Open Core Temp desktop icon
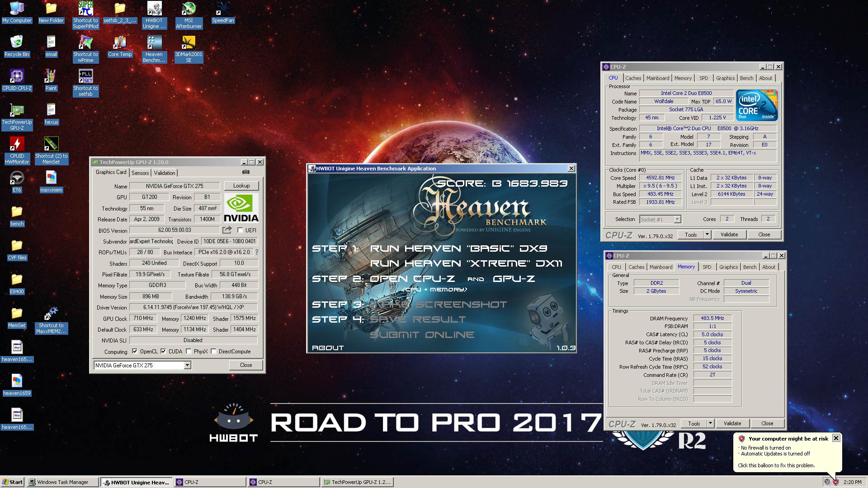868x488 pixels. click(x=120, y=46)
